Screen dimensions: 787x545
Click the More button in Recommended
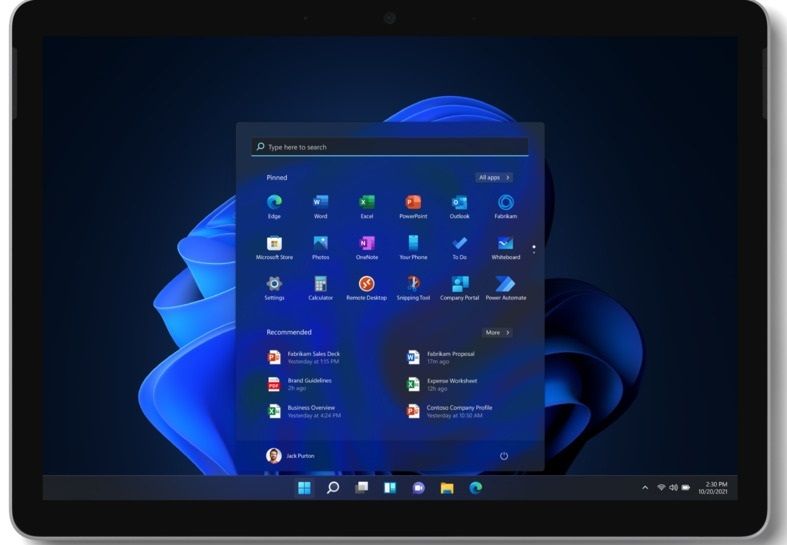pyautogui.click(x=497, y=332)
